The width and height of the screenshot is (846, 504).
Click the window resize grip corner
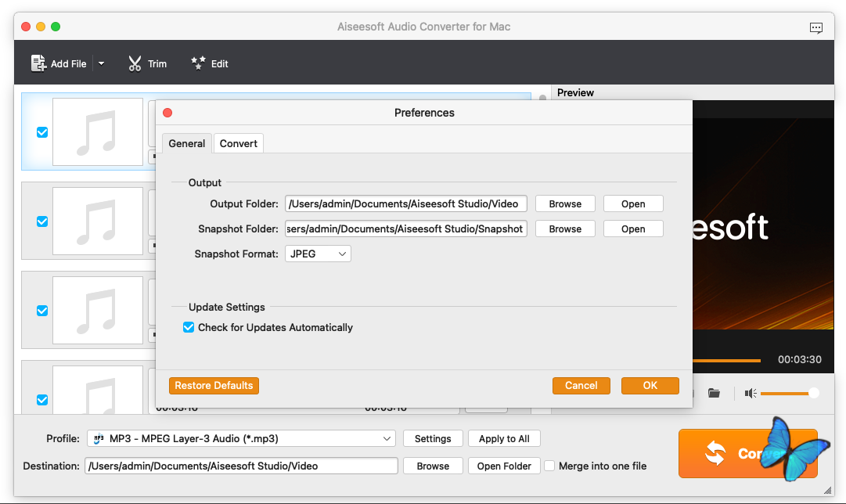point(828,490)
